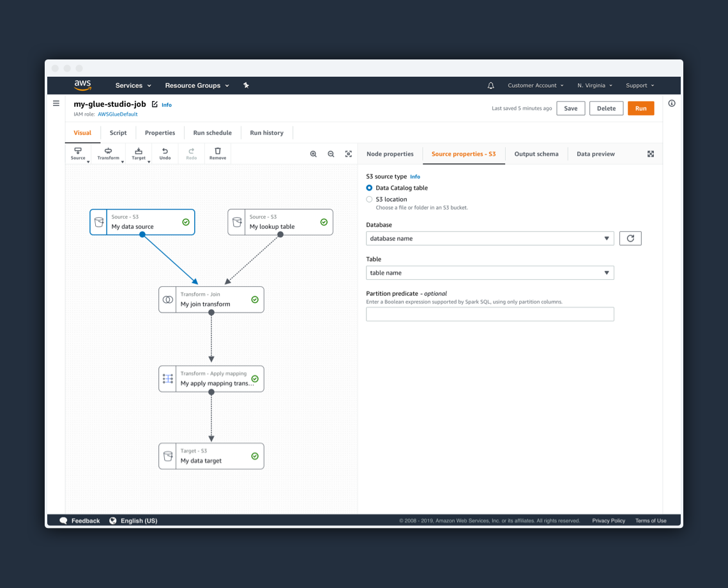Fit the graph to view
The height and width of the screenshot is (588, 728).
349,154
